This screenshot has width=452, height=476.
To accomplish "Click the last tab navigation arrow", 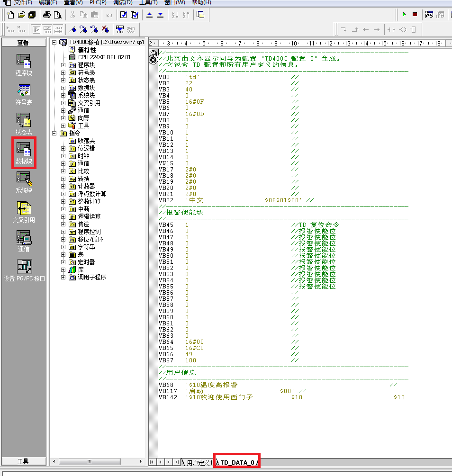I will (x=177, y=462).
